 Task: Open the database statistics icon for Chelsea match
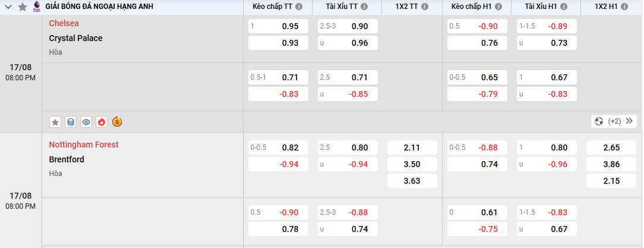71,122
